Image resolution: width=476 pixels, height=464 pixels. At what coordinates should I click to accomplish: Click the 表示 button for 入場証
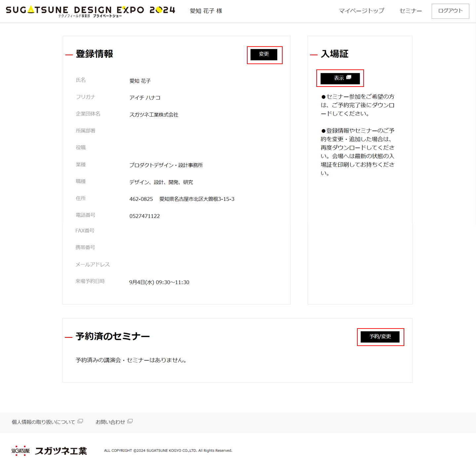coord(340,78)
